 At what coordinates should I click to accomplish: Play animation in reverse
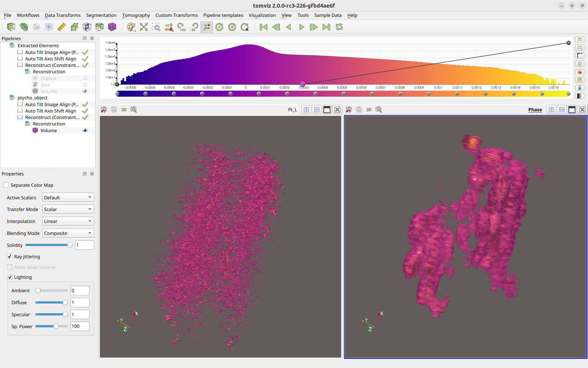pos(288,27)
